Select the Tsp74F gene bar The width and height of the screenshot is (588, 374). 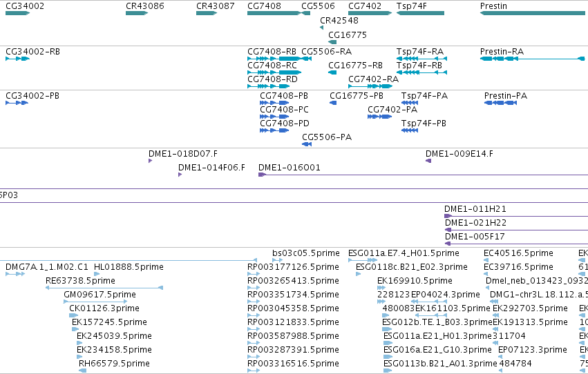tap(420, 13)
